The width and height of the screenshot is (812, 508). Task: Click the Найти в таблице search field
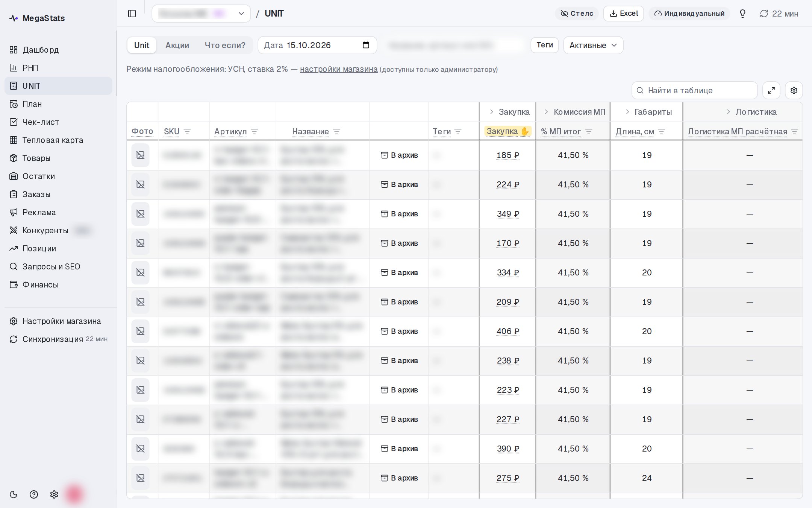point(694,90)
